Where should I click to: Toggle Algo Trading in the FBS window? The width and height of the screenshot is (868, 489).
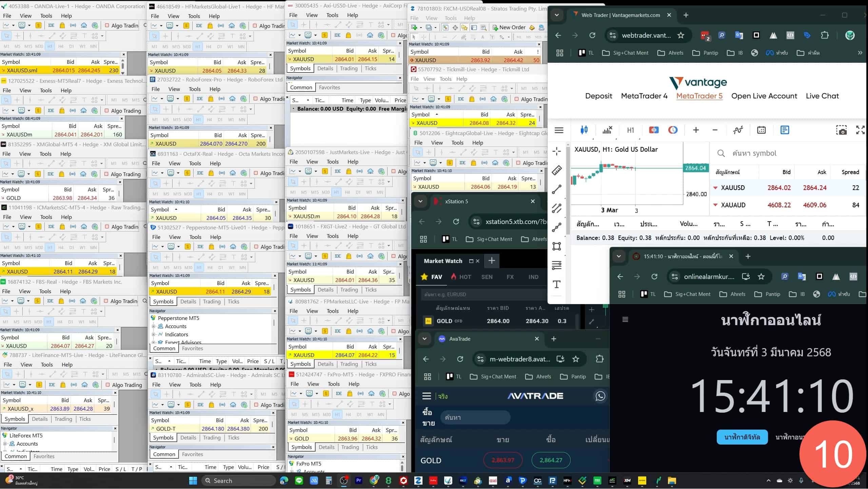(120, 301)
